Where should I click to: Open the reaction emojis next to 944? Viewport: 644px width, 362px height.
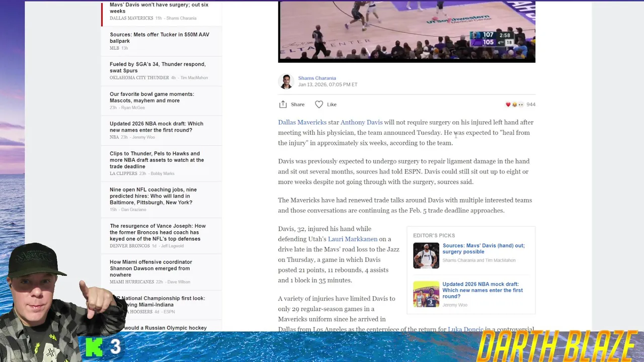[x=514, y=105]
